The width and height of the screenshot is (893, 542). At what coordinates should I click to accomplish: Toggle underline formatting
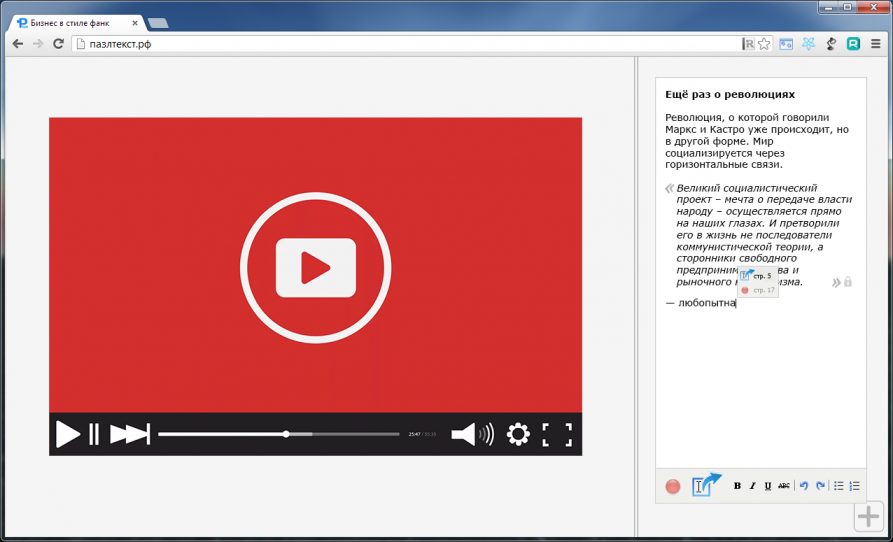tap(768, 486)
